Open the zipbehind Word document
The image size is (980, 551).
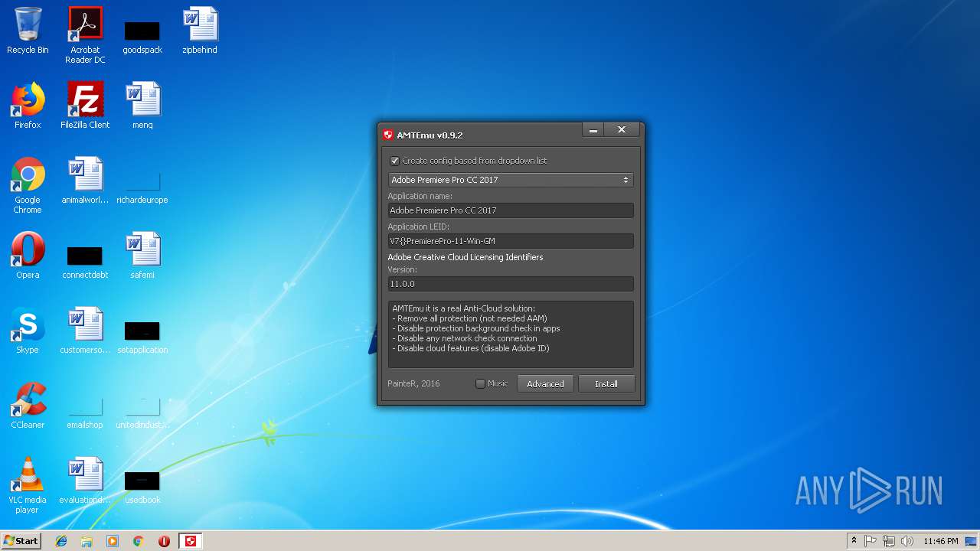(200, 31)
